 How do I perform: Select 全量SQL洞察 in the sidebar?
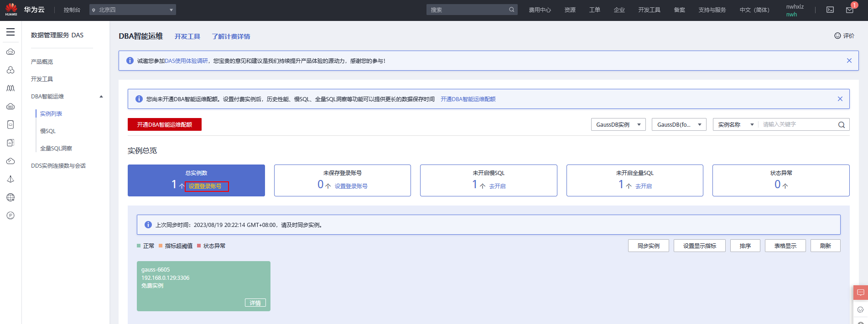pos(56,149)
